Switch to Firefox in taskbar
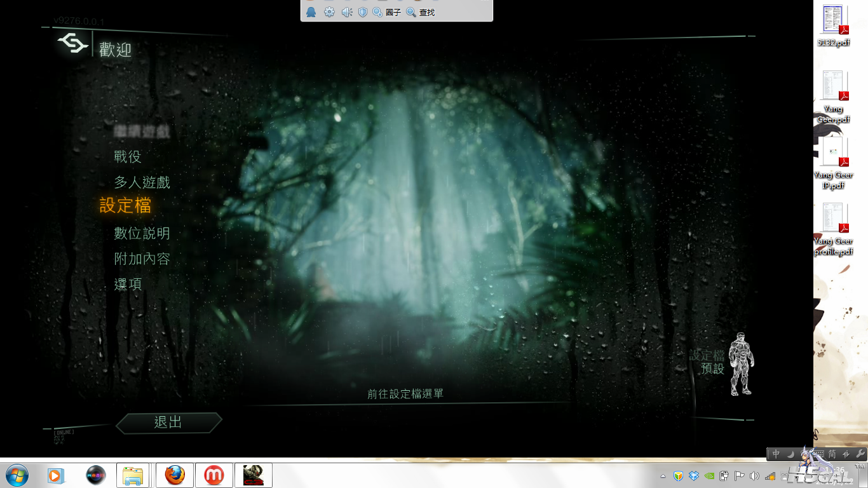Image resolution: width=868 pixels, height=488 pixels. tap(174, 475)
